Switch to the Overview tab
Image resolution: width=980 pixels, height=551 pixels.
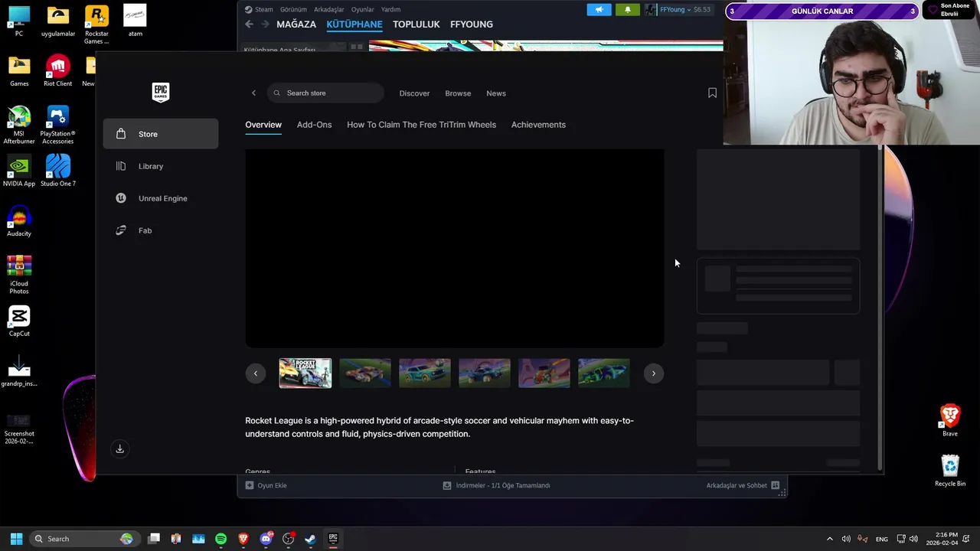point(263,125)
